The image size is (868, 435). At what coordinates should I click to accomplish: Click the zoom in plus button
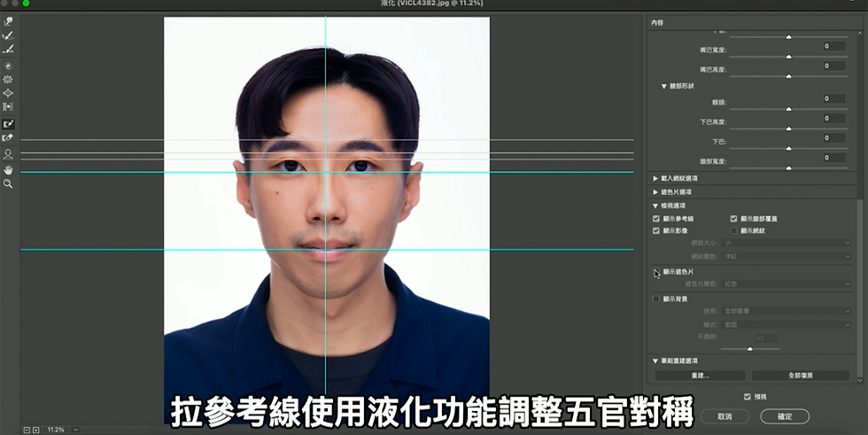coord(36,430)
